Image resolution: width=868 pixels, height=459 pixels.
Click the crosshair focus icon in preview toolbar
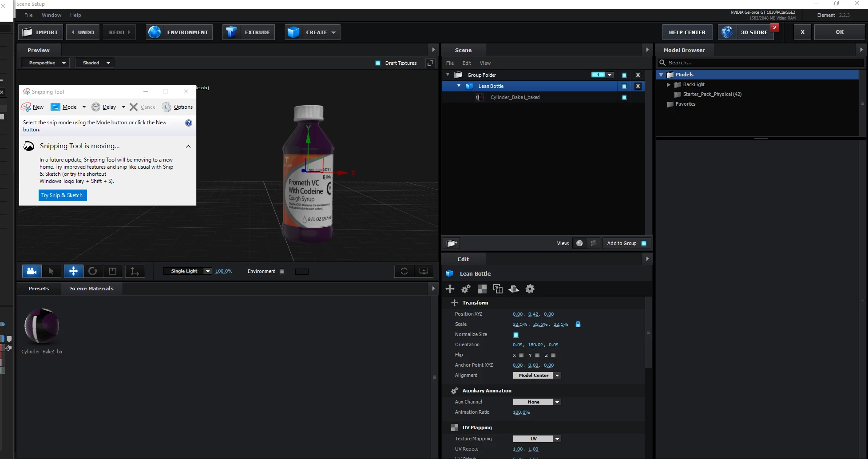[404, 271]
